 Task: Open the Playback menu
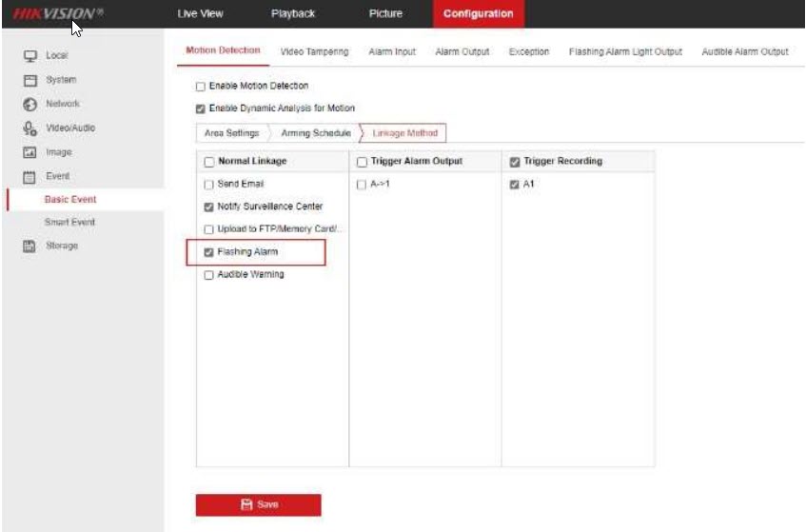pyautogui.click(x=292, y=13)
